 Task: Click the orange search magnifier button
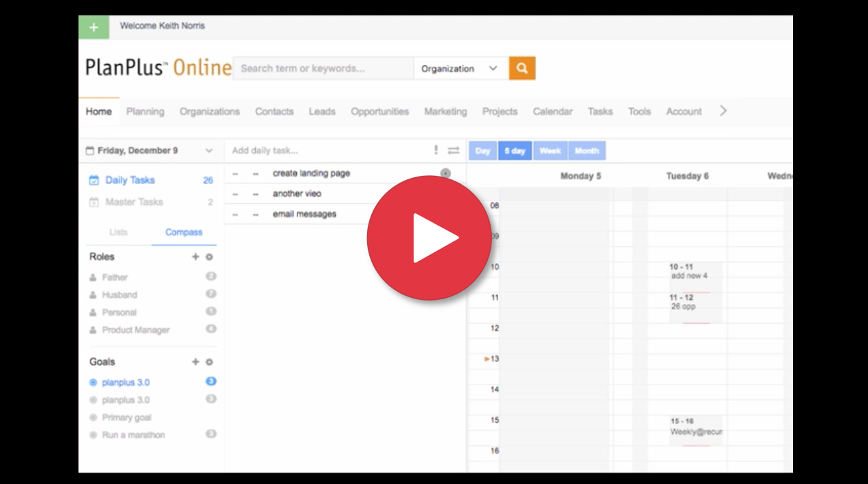pos(522,68)
